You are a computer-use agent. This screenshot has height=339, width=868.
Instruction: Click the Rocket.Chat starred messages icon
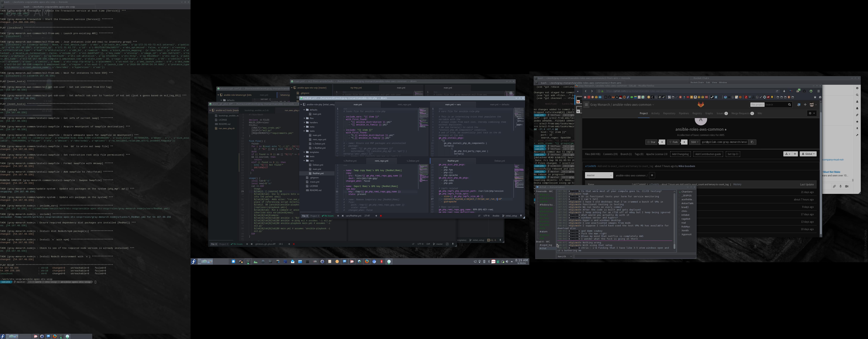point(857,122)
